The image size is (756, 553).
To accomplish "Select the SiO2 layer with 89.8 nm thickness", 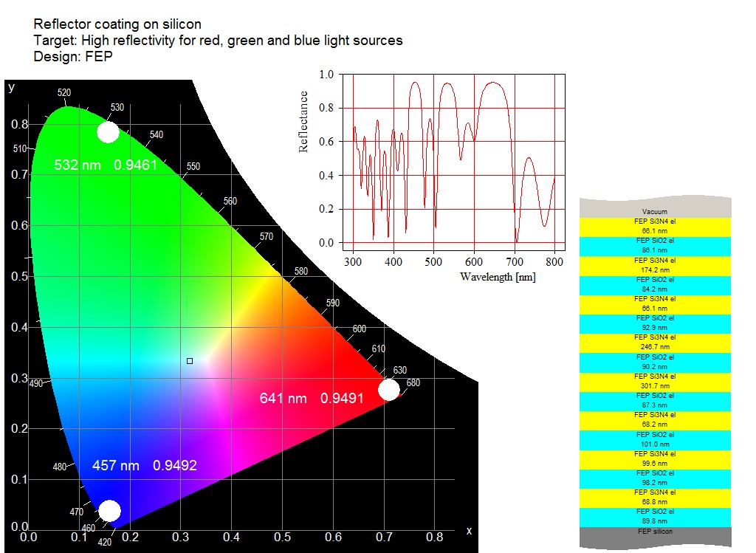I will 655,517.
